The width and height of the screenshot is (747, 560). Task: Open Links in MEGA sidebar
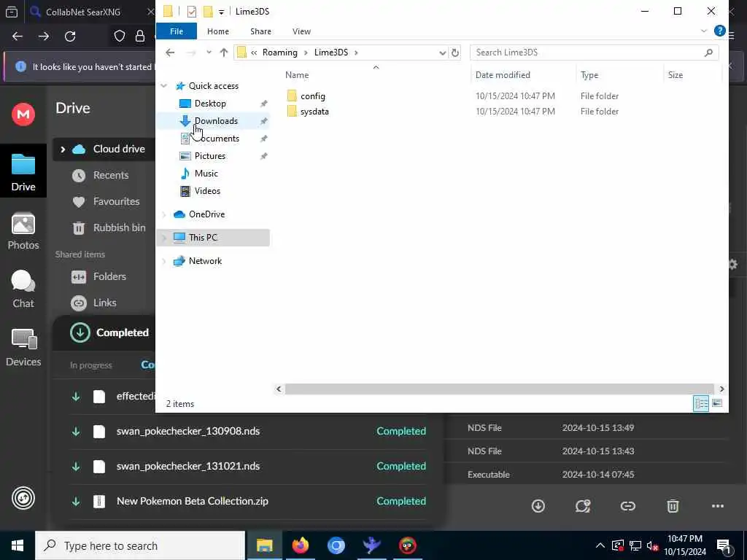[104, 303]
